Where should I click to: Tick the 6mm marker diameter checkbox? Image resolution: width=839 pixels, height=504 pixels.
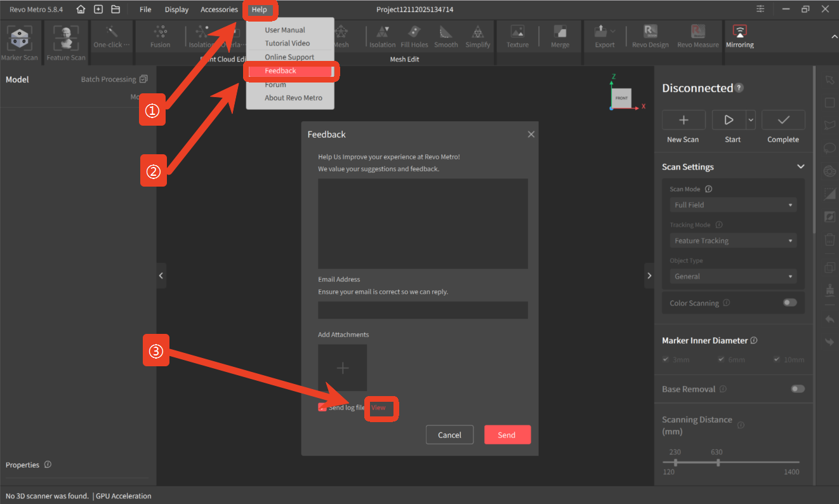pos(722,359)
